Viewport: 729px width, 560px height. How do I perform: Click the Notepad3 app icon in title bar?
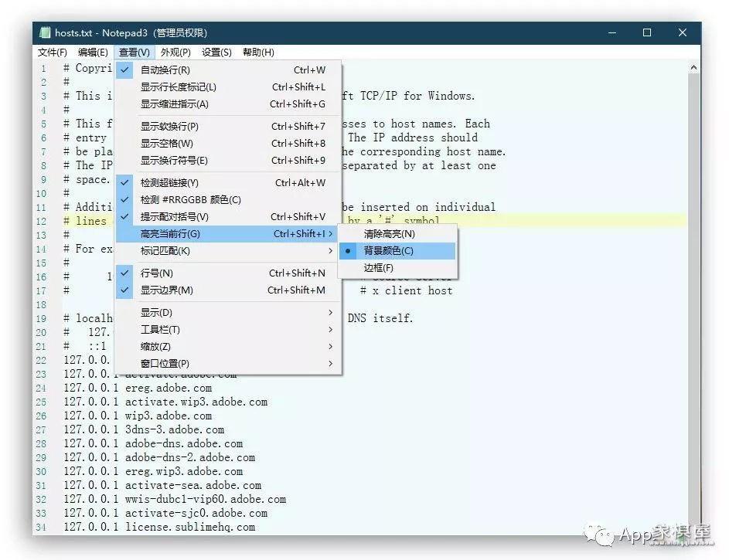point(45,32)
